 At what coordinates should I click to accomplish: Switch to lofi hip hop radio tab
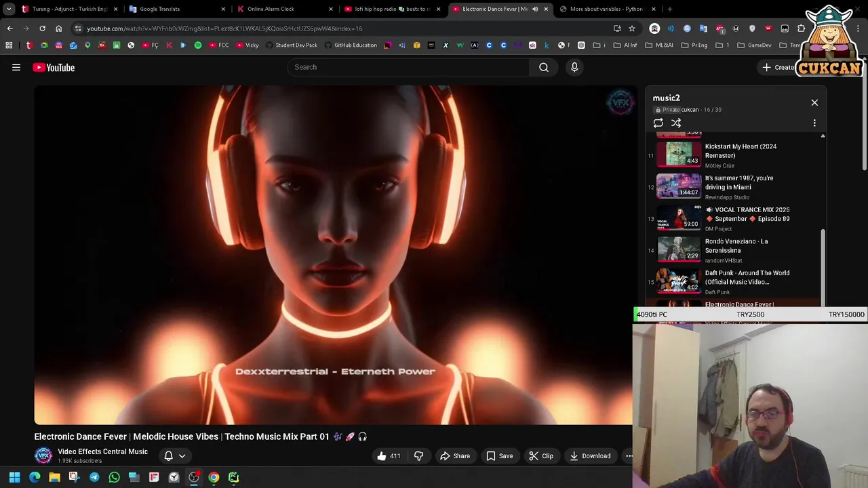(x=392, y=9)
